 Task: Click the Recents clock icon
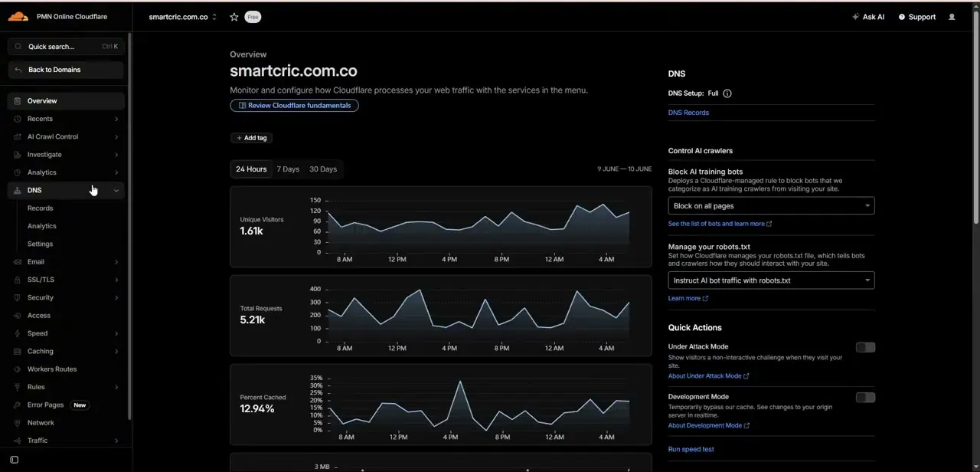(18, 119)
